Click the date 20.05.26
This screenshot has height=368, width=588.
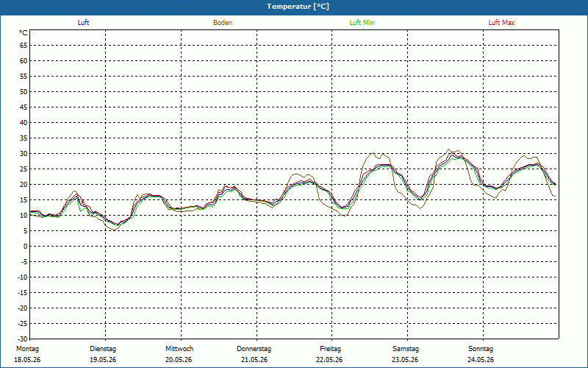pyautogui.click(x=179, y=360)
